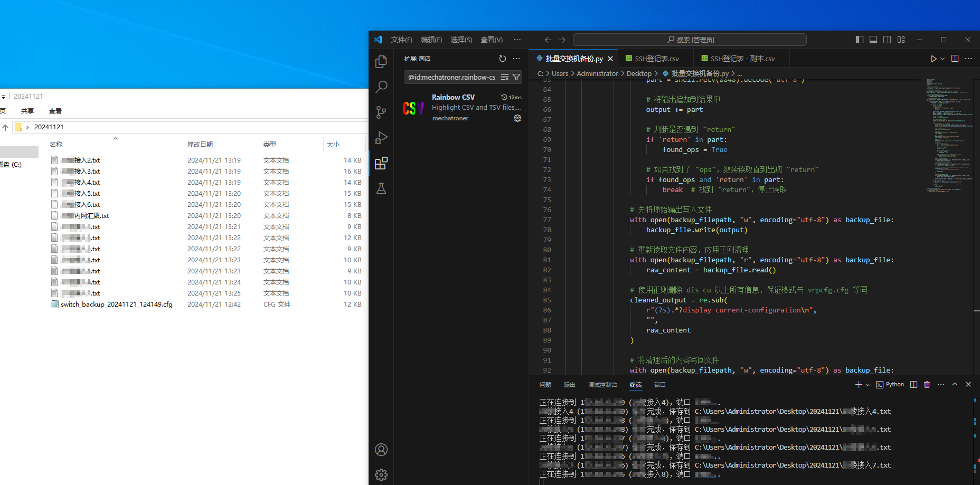
Task: Split the editor to the right
Action: (x=955, y=59)
